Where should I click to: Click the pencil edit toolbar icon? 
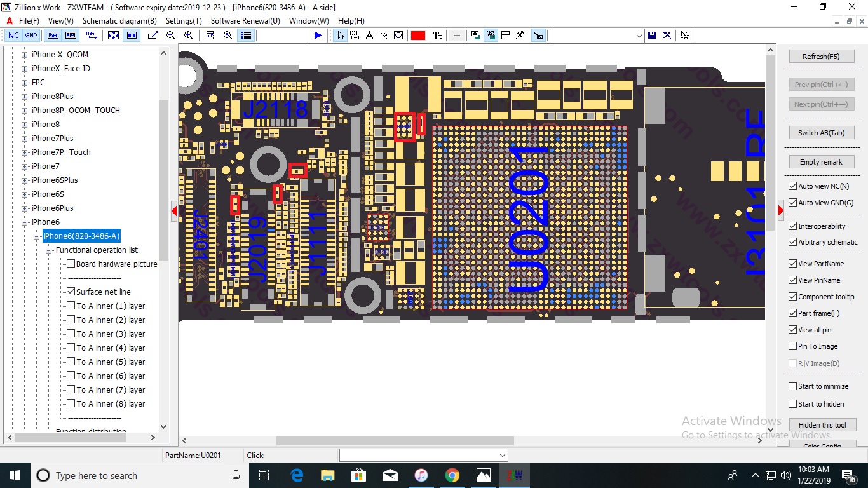tap(153, 36)
